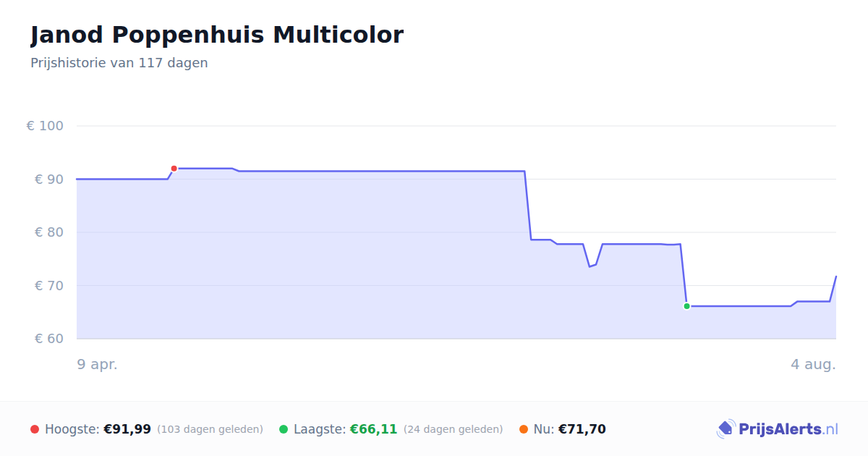Image resolution: width=868 pixels, height=456 pixels.
Task: Click the red dot beside Hoogste legend
Action: [x=35, y=429]
